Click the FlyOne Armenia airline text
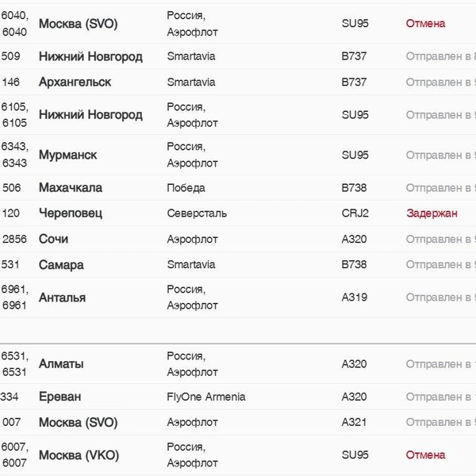Viewport: 476px width, 476px height. (x=206, y=397)
